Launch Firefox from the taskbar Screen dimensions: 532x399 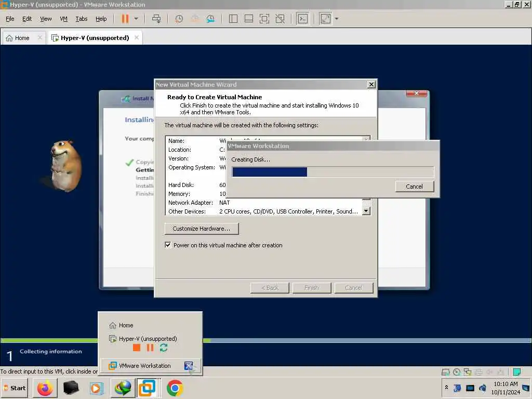coord(45,388)
